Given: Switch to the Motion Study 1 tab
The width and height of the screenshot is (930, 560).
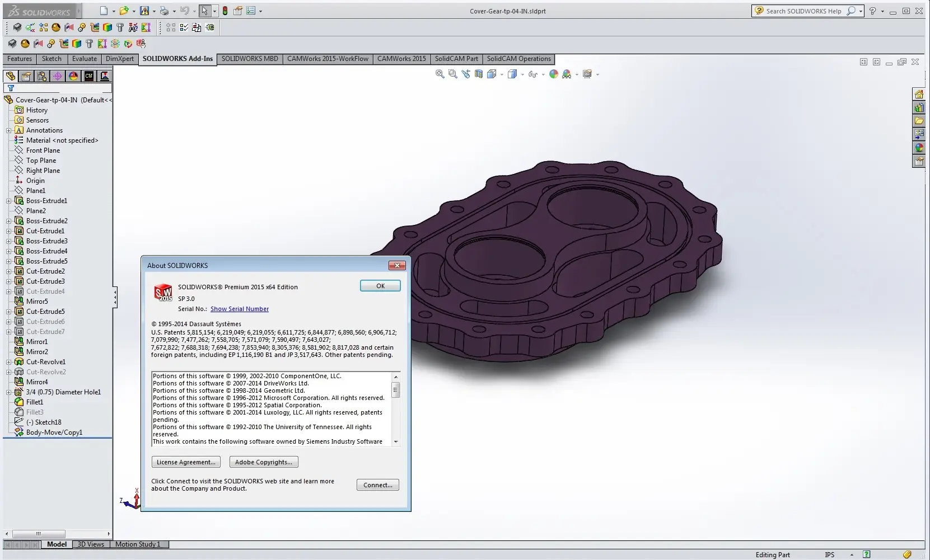Looking at the screenshot, I should [x=138, y=544].
